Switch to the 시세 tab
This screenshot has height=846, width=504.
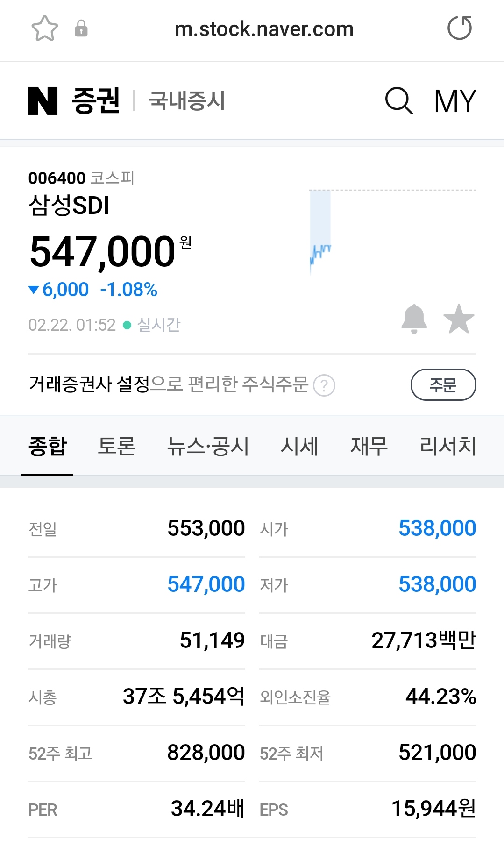tap(299, 446)
